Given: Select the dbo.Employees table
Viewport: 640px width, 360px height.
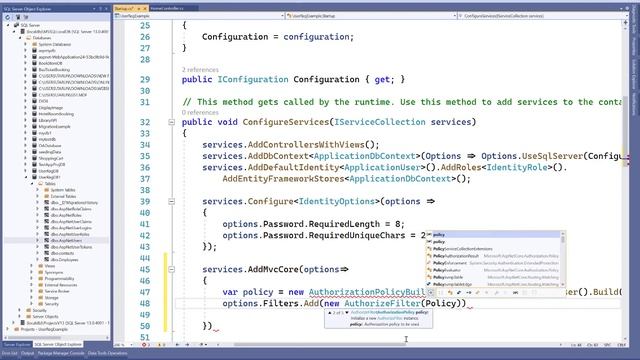Looking at the screenshot, I should (64, 260).
